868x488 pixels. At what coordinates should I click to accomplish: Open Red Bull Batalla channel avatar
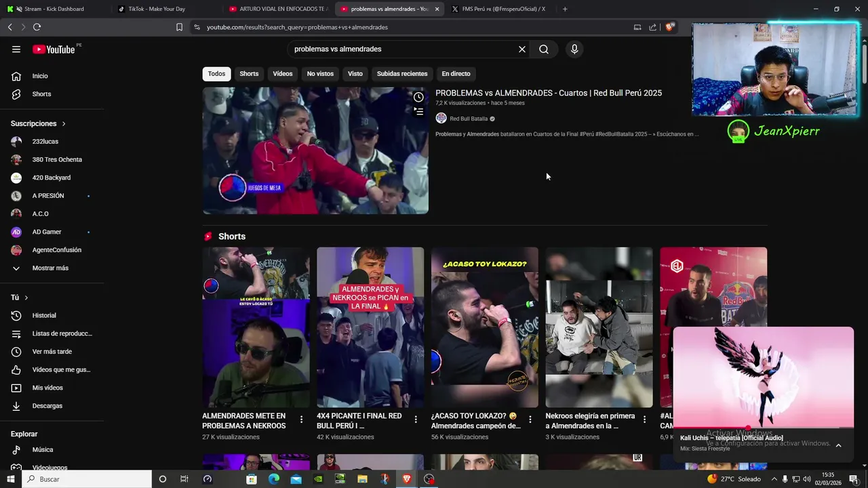[x=441, y=119]
